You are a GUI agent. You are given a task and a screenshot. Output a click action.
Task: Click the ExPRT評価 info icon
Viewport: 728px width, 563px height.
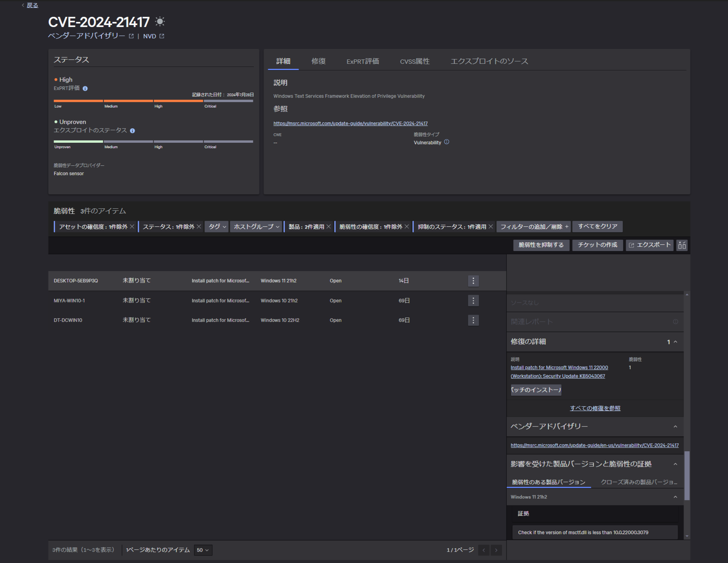click(x=85, y=88)
